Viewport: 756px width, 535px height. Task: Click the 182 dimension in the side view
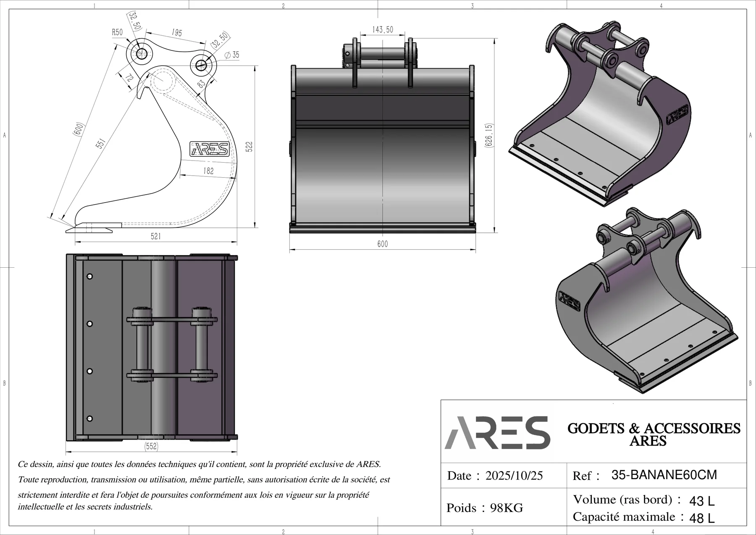208,171
